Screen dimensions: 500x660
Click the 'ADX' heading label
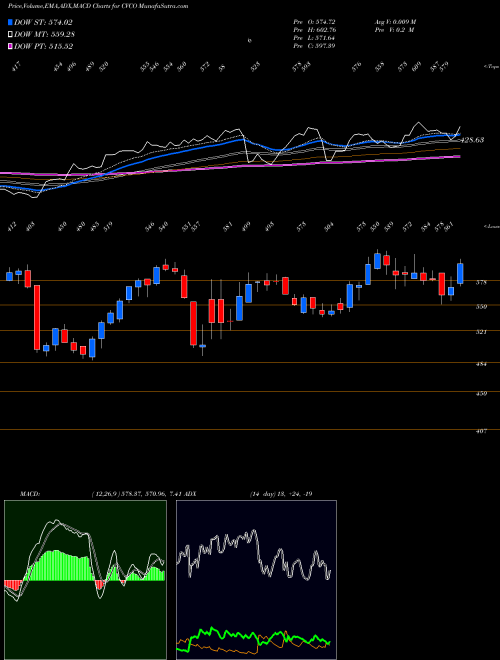pyautogui.click(x=190, y=494)
